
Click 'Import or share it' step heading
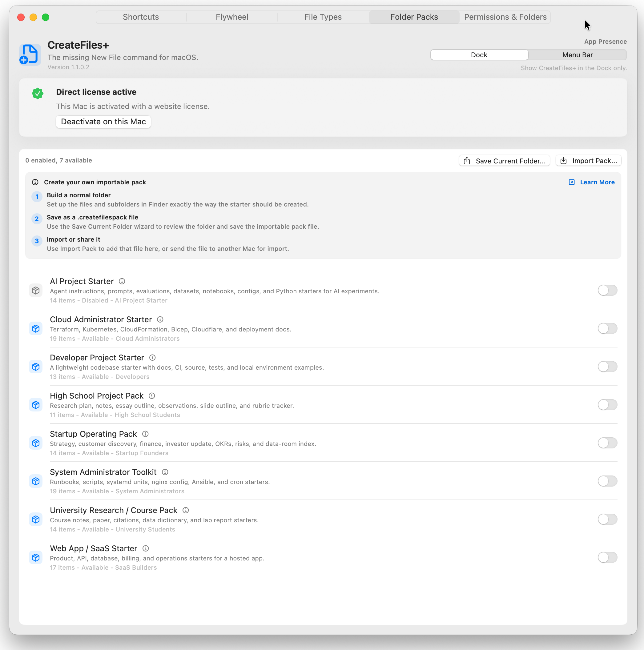(73, 239)
